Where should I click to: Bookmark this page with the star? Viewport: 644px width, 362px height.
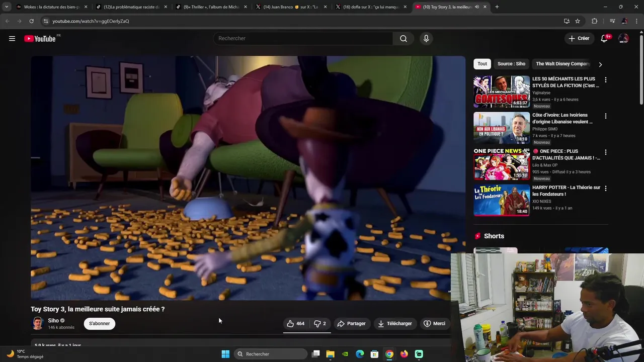[578, 21]
